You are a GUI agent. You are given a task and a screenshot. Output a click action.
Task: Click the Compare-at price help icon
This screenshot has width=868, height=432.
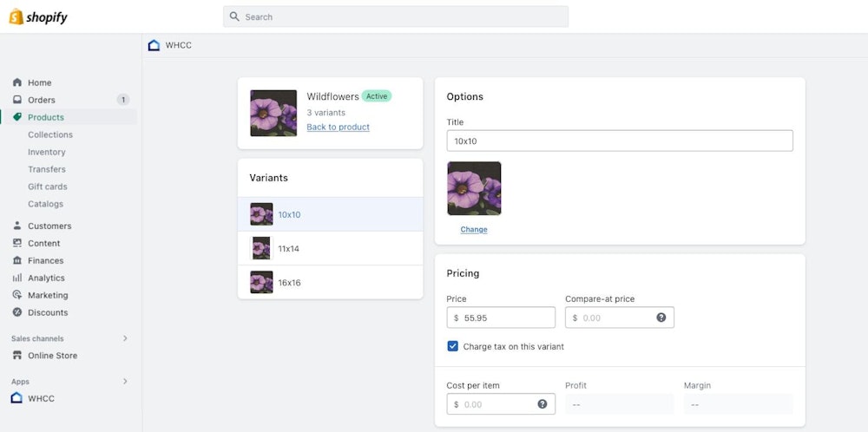661,317
